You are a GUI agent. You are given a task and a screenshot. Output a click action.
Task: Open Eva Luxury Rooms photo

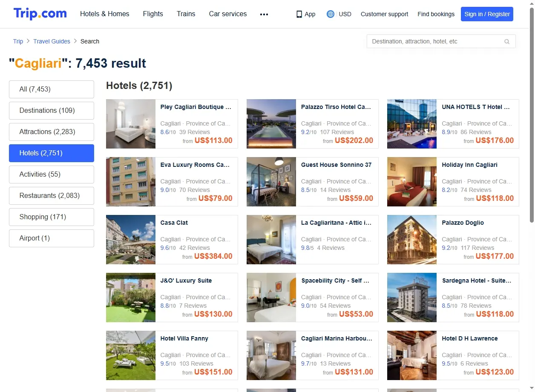click(131, 182)
